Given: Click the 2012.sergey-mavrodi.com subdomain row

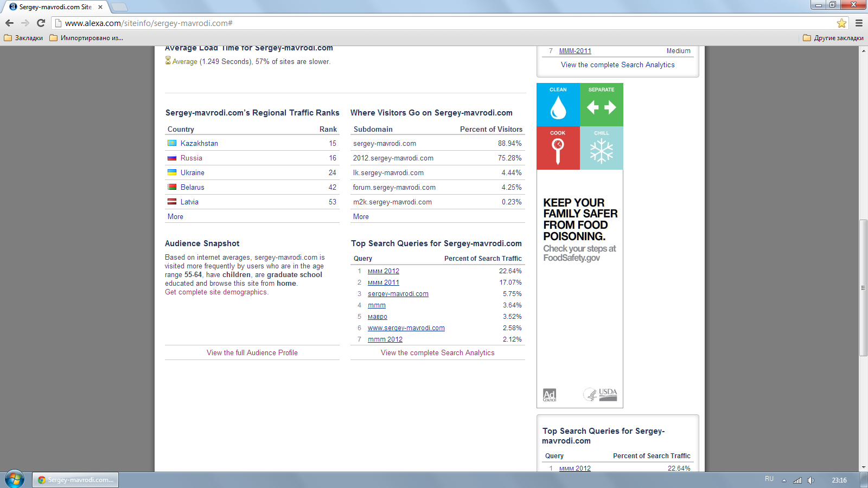Looking at the screenshot, I should coord(438,158).
